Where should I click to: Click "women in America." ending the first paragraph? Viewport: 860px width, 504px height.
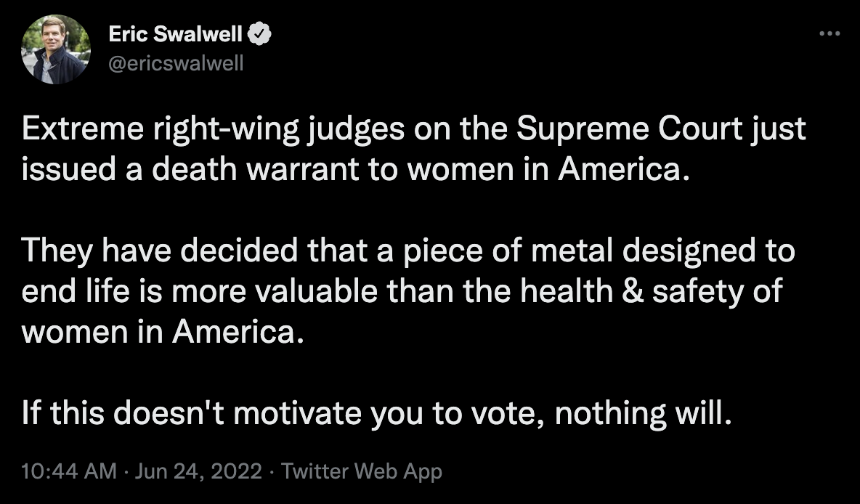pos(548,169)
